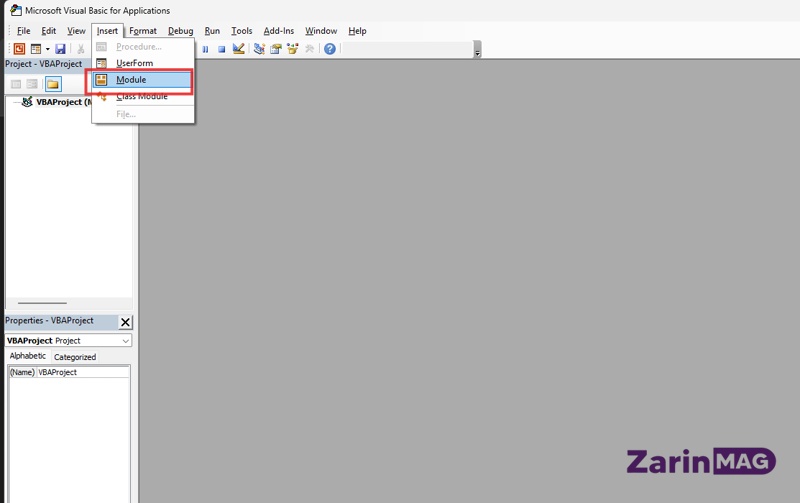Close the open Insert menu

coord(107,31)
